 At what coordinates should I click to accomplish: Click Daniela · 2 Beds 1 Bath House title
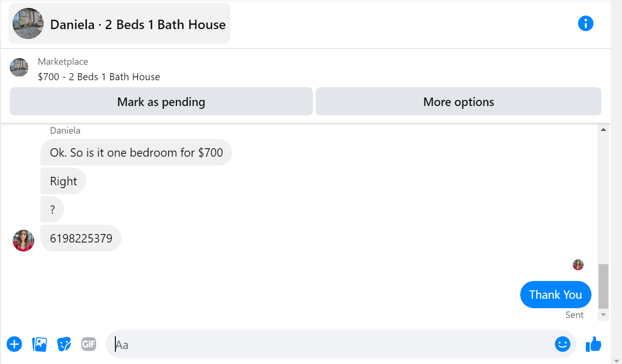138,24
